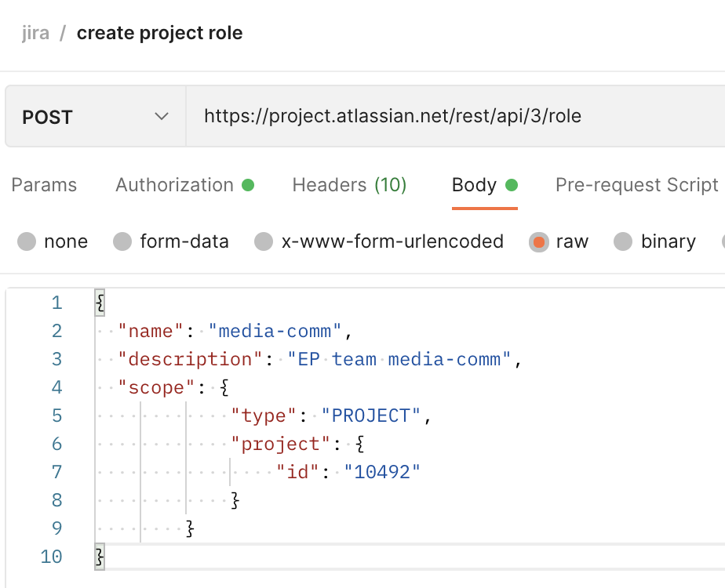This screenshot has height=588, width=725.
Task: Select the POST method selector
Action: click(x=96, y=116)
